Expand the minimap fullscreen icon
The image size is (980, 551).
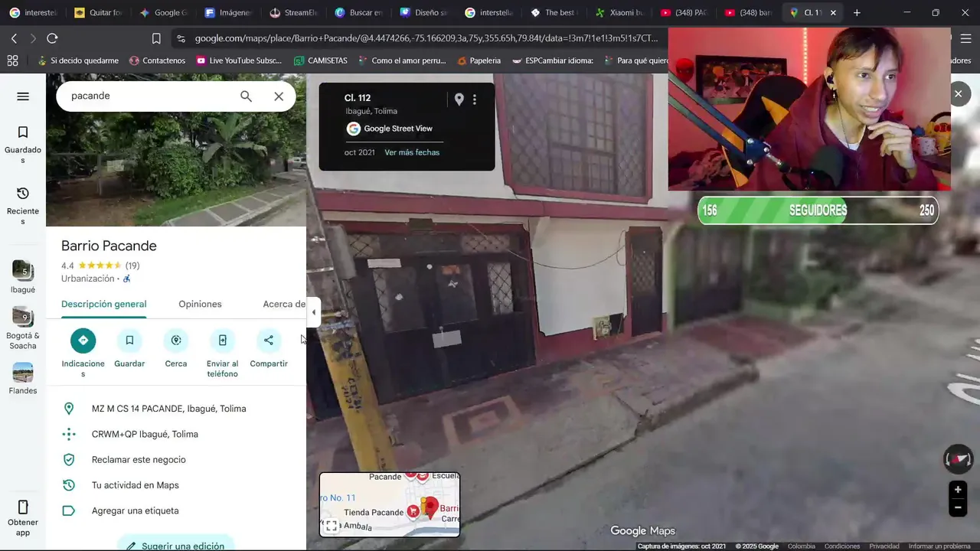click(x=331, y=526)
